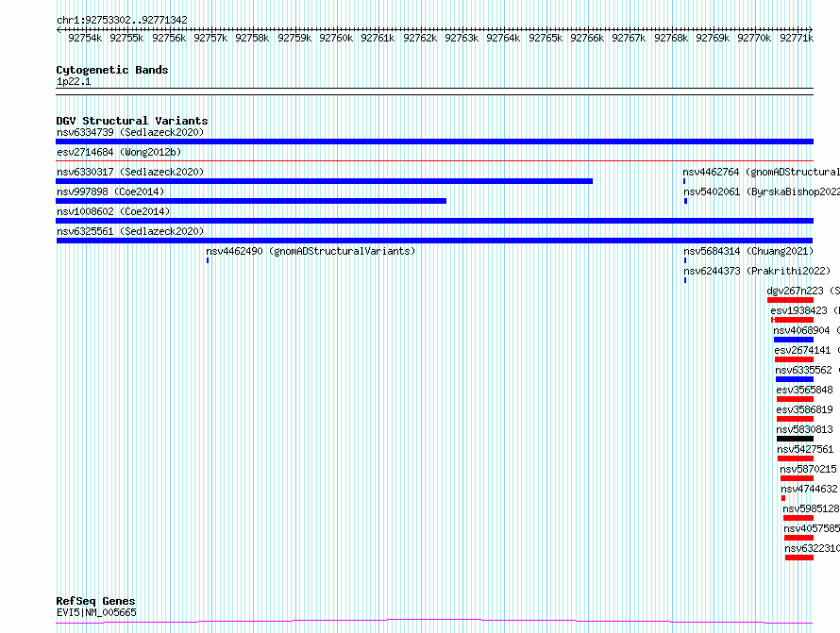
Task: Open the nsv6335562 variant label
Action: pos(807,370)
